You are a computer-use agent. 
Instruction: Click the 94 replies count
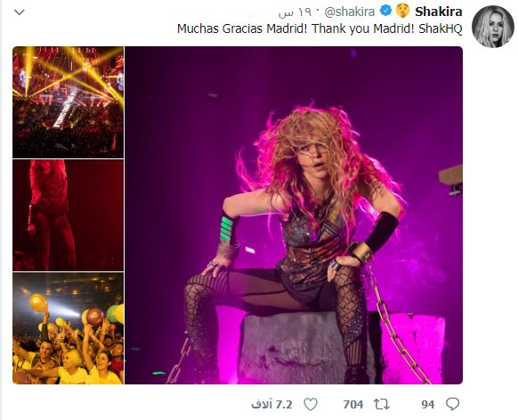(x=428, y=404)
